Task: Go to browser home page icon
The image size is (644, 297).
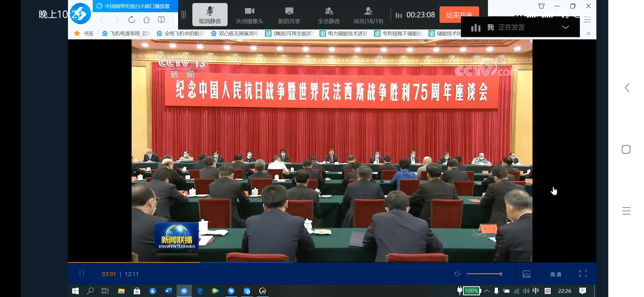Action: (146, 20)
